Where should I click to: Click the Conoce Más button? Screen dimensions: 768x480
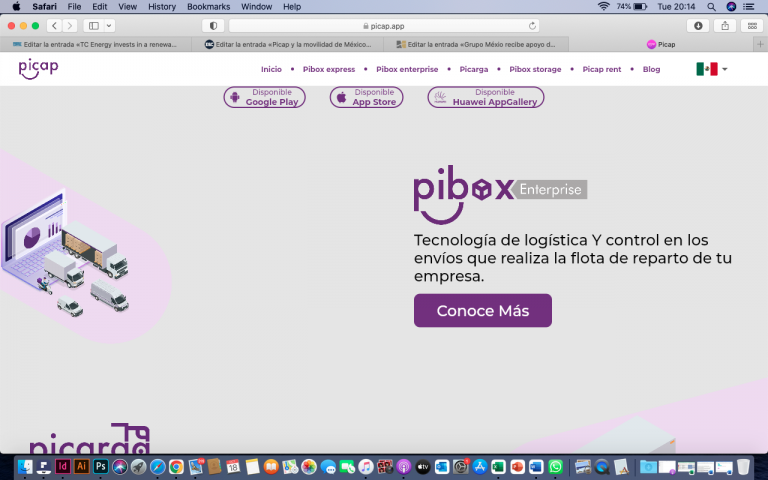[x=482, y=311]
